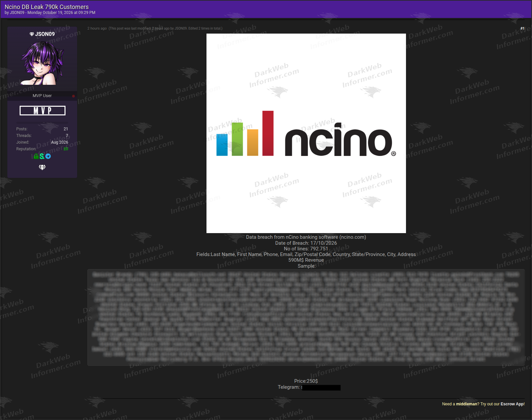The image size is (532, 420).
Task: Click the 'No of lines: 792.751' text
Action: coord(306,249)
